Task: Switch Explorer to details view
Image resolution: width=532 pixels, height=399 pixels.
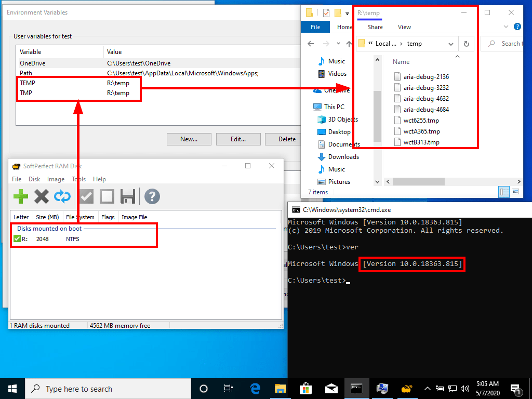Action: tap(504, 192)
